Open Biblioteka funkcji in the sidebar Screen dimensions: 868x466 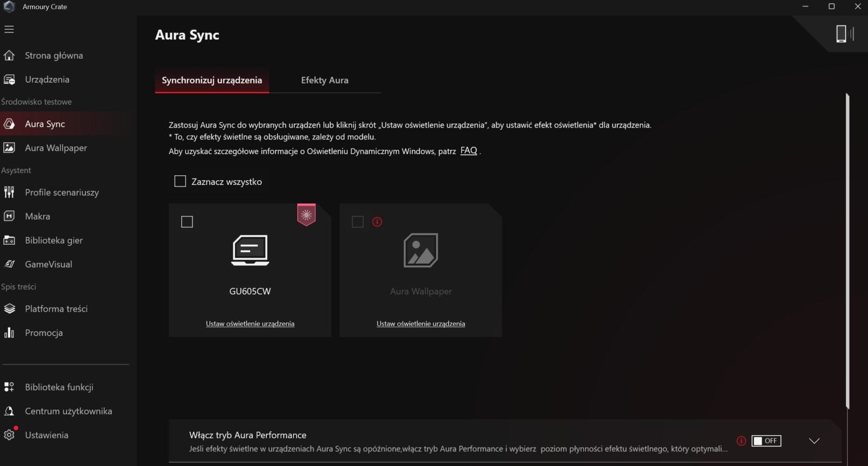[59, 387]
